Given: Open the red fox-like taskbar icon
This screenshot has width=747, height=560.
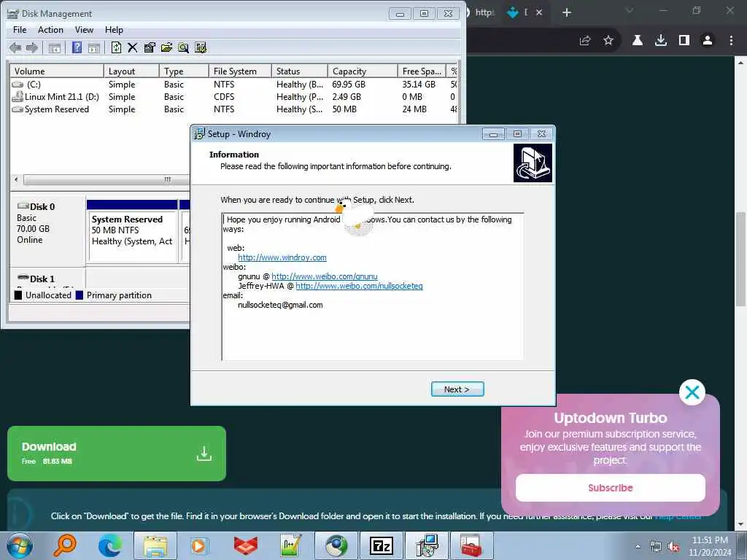Looking at the screenshot, I should pos(245,545).
